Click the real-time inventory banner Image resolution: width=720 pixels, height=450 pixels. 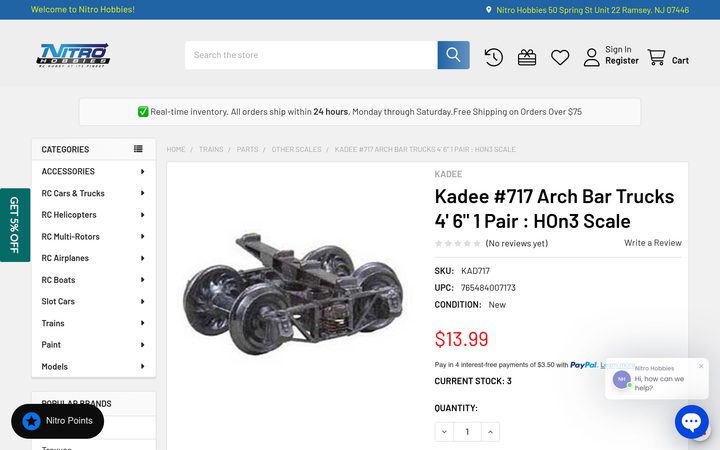tap(360, 112)
